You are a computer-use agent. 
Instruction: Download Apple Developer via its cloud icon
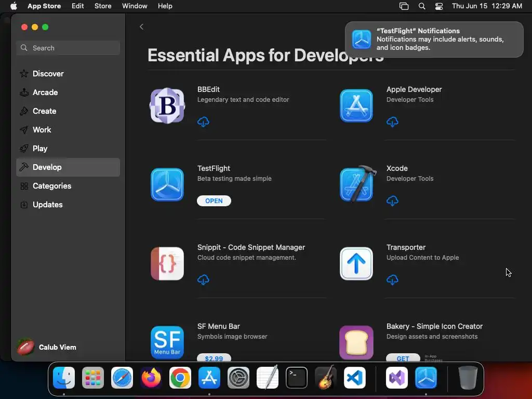392,122
